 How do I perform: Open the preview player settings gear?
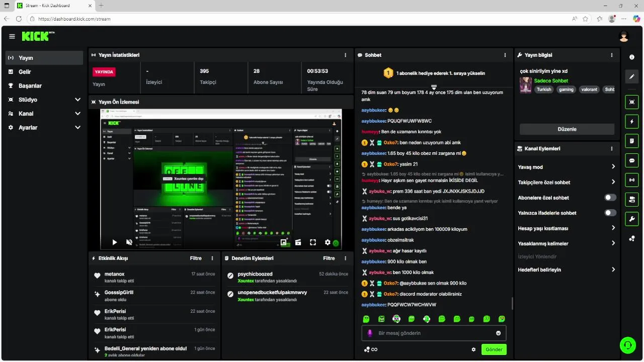tap(328, 242)
